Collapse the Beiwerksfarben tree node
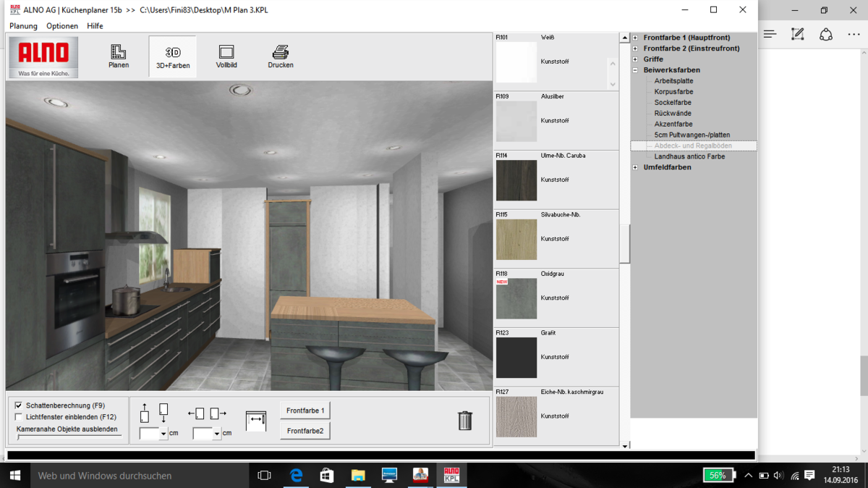868x488 pixels. click(635, 70)
